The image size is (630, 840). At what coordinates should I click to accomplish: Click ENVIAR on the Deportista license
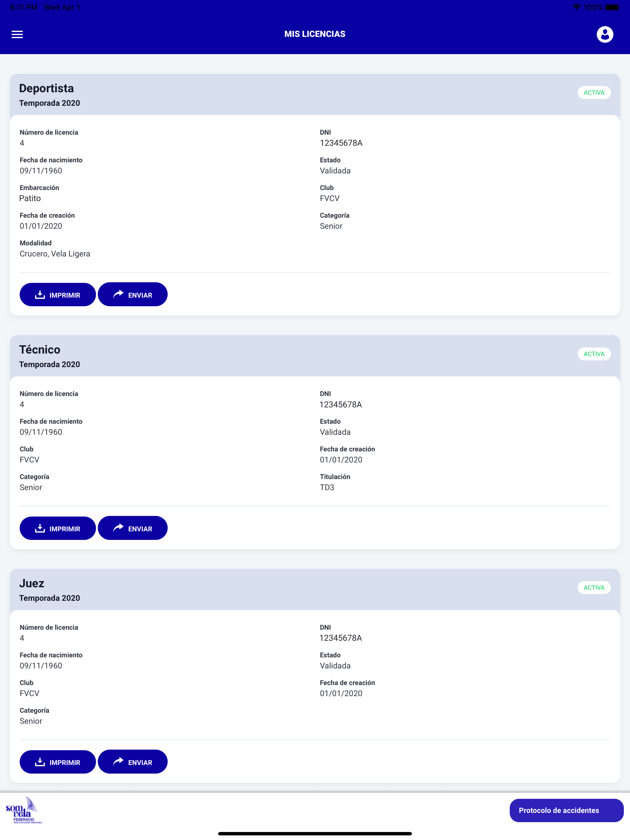(x=133, y=295)
